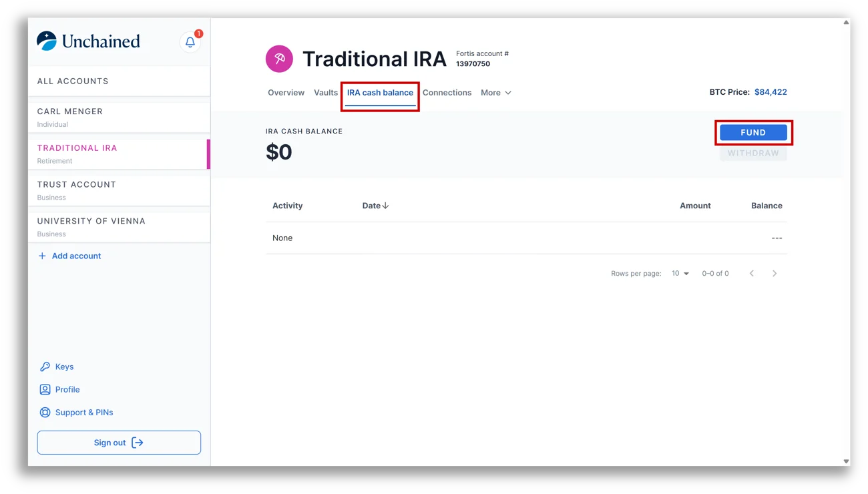Open Keys from the sidebar

64,366
